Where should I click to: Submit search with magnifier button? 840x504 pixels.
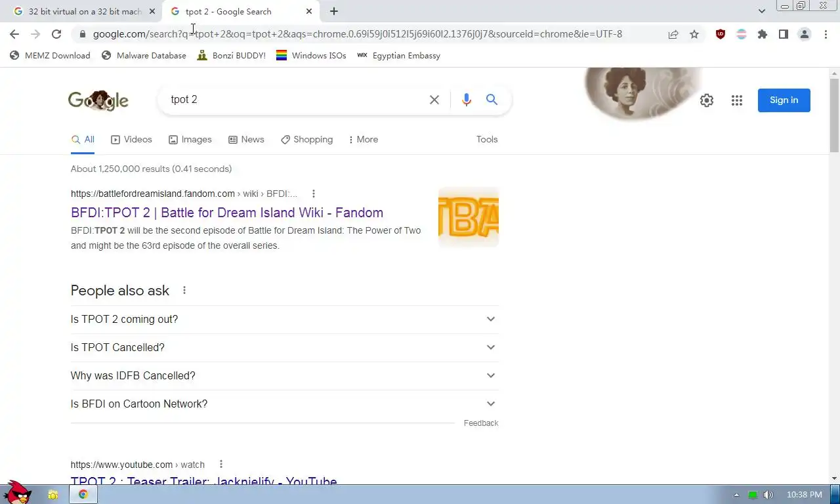(492, 100)
